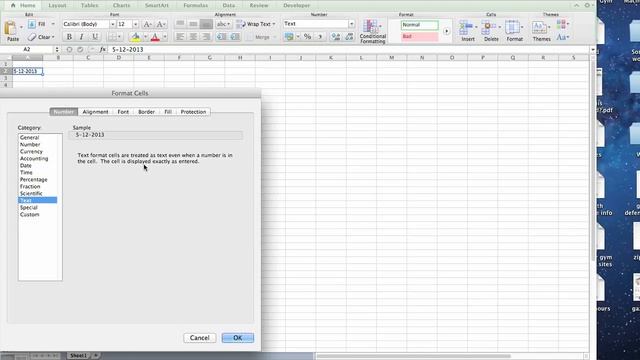Open the font size dropdown
Image resolution: width=640 pixels, height=360 pixels.
pos(136,24)
